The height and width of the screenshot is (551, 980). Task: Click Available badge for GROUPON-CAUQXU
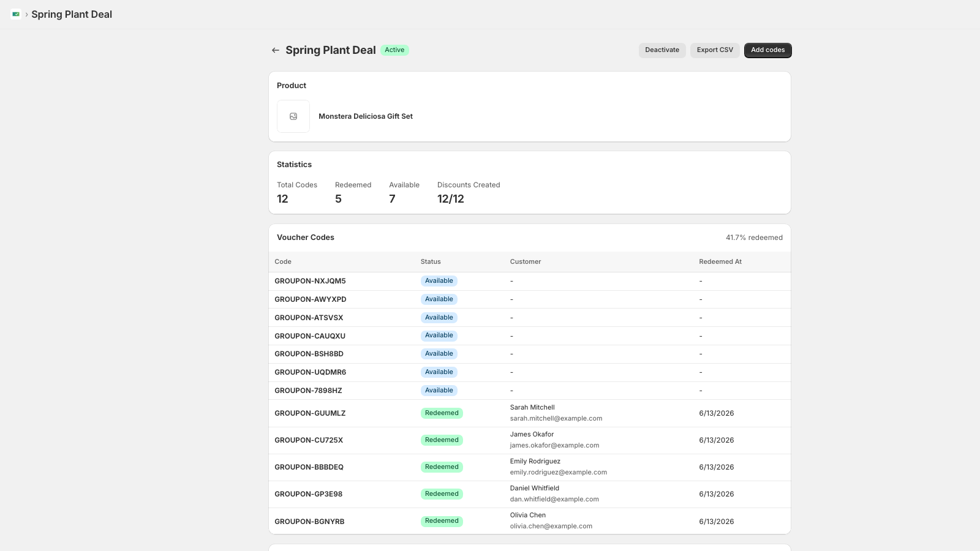pyautogui.click(x=439, y=335)
